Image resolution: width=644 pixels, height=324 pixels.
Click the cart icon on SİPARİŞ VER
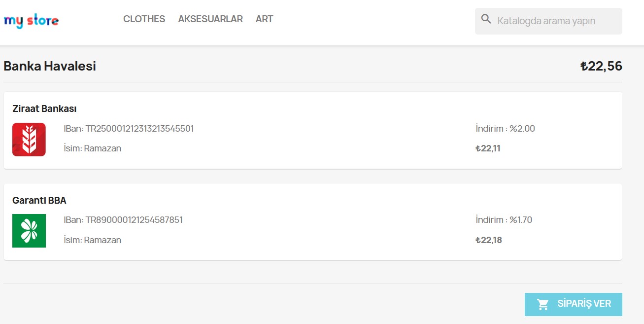(543, 304)
